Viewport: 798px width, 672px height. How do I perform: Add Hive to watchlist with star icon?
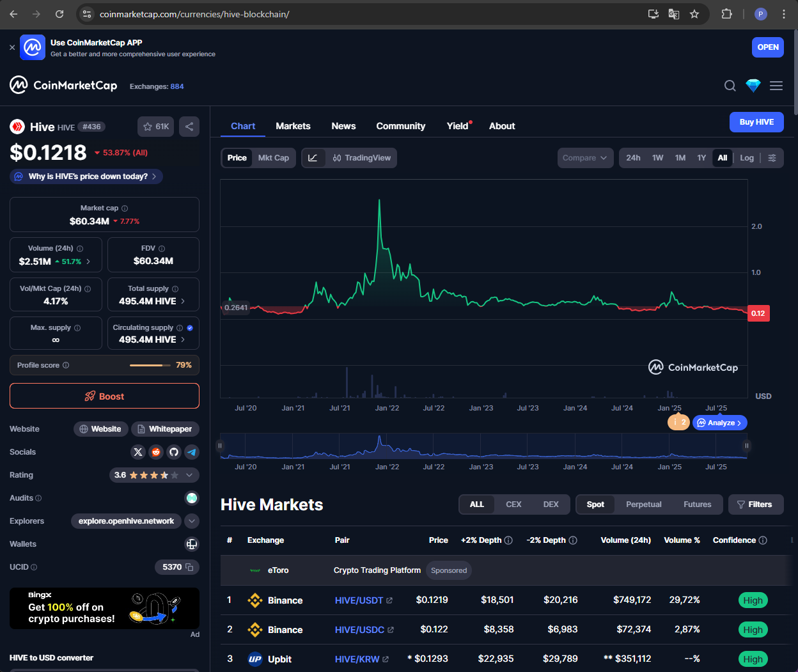[x=156, y=127]
